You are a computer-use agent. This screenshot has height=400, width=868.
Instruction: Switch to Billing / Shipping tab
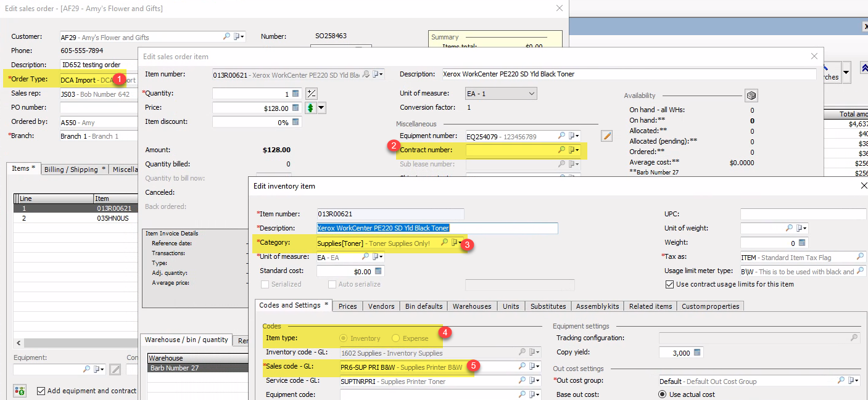(x=75, y=169)
